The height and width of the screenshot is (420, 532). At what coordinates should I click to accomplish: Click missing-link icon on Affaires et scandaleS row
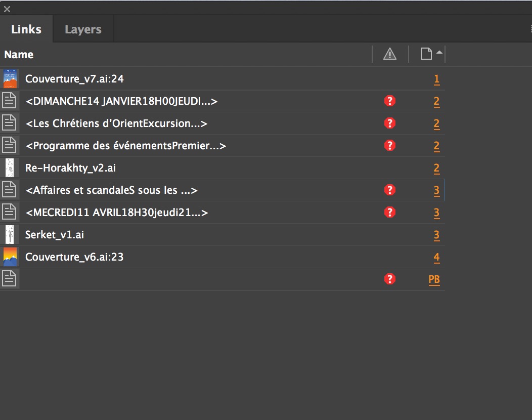coord(390,190)
